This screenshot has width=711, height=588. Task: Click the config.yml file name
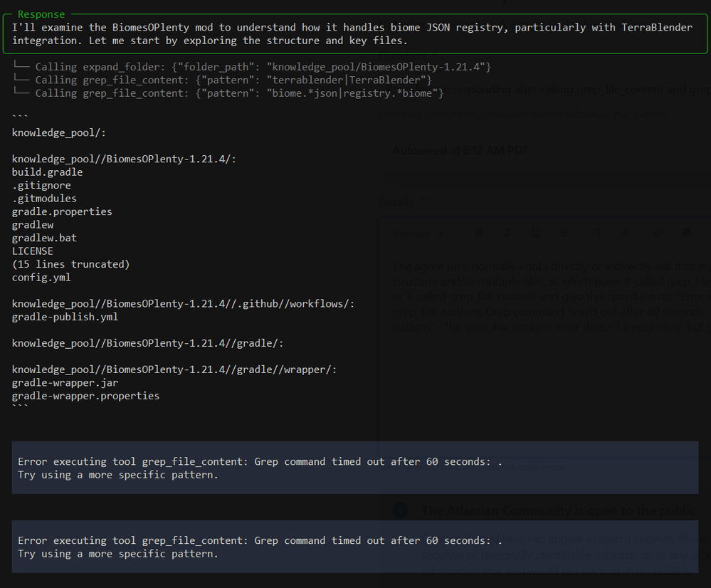41,278
